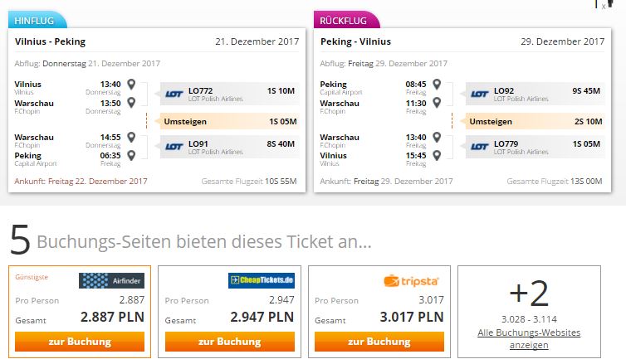This screenshot has width=626, height=364.
Task: Click the map pin beside Warschau 13:50 arrival
Action: click(131, 103)
